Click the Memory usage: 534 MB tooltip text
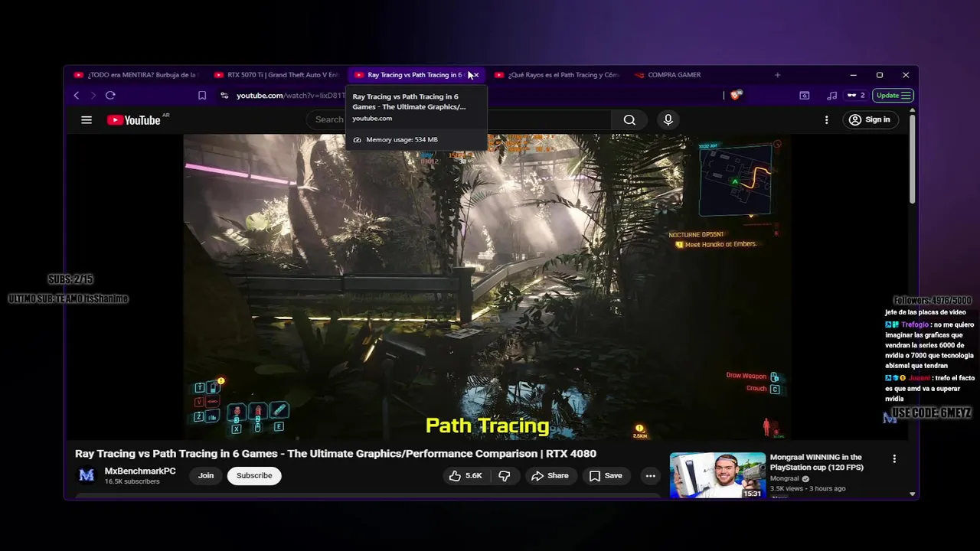Image resolution: width=980 pixels, height=551 pixels. (x=402, y=139)
